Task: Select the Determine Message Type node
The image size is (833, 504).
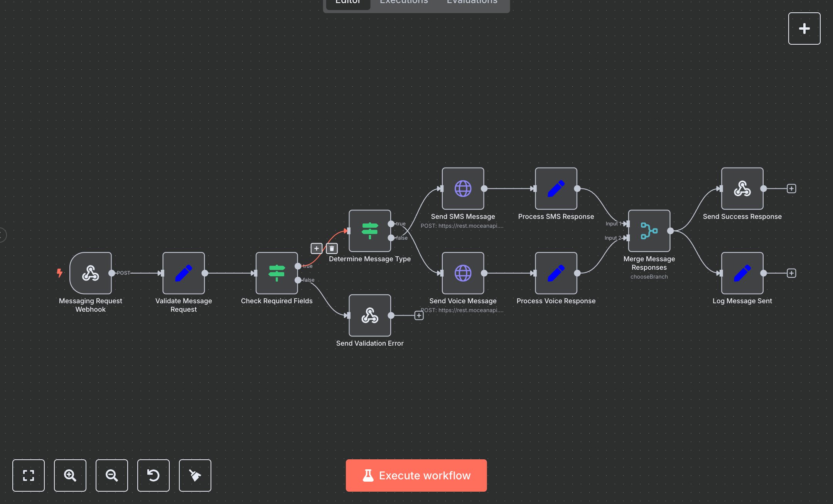Action: [x=369, y=231]
